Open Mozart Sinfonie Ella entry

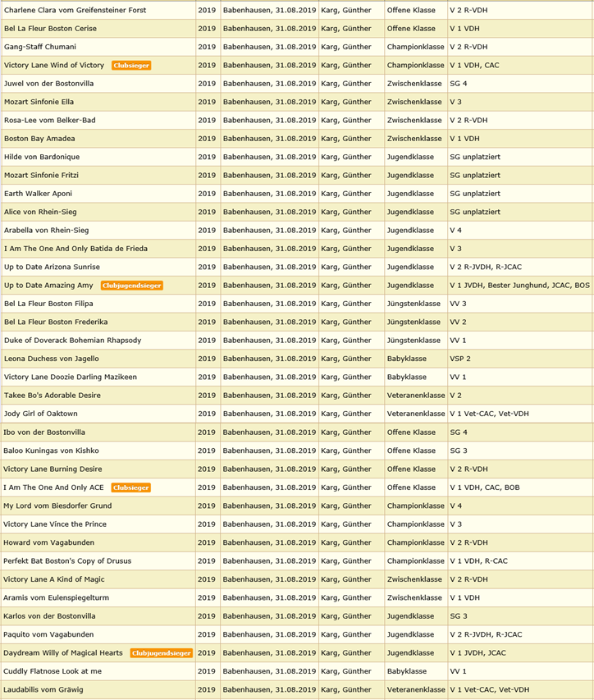pyautogui.click(x=39, y=101)
